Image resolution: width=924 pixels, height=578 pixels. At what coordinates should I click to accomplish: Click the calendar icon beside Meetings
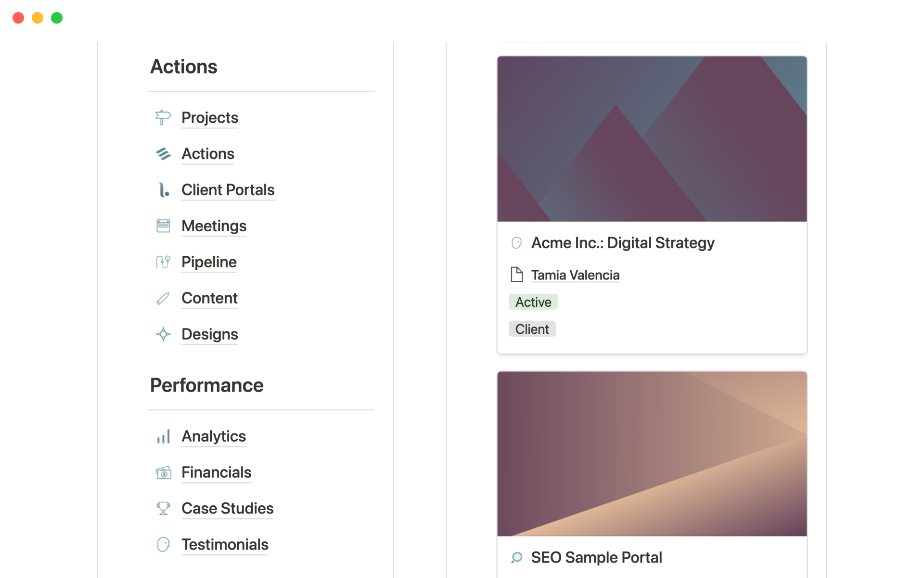163,226
